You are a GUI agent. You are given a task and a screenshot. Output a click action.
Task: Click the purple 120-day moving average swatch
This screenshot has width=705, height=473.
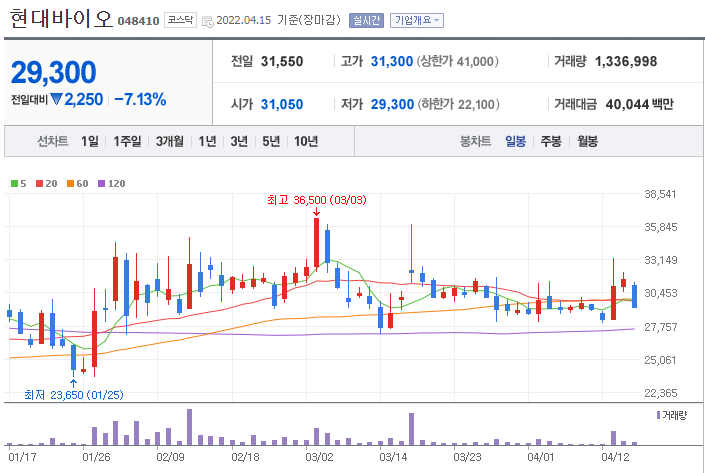pos(101,183)
